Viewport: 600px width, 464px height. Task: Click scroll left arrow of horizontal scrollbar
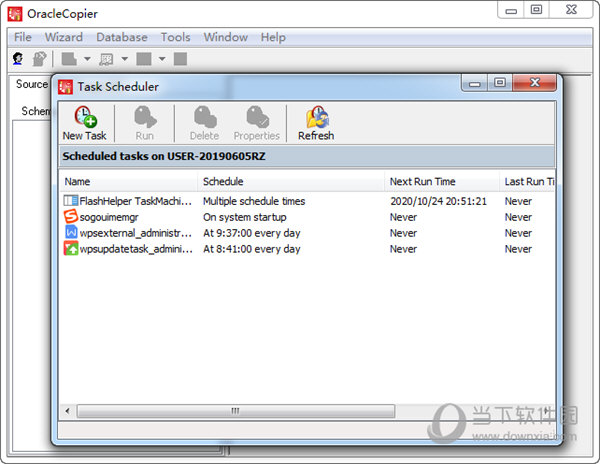[68, 411]
